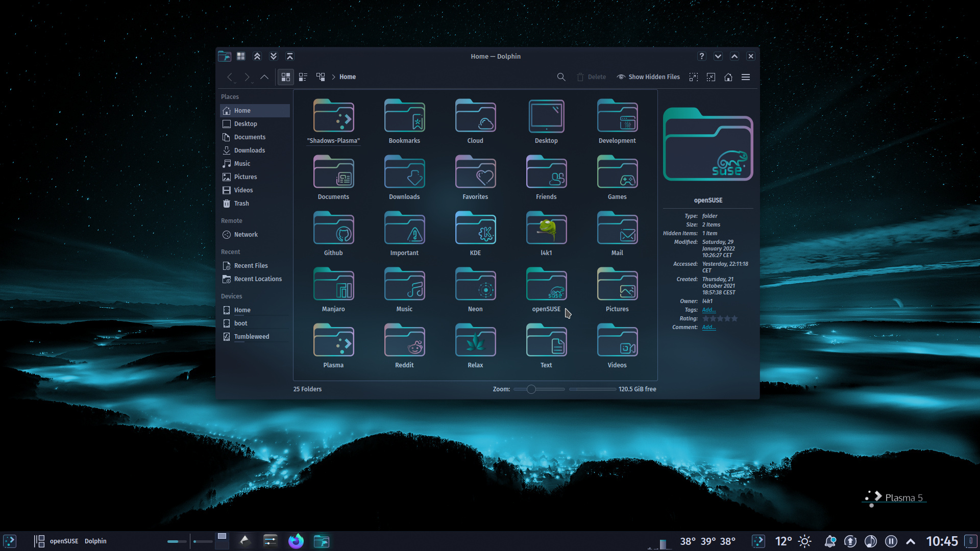Switch to Icons view mode
This screenshot has height=551, width=980.
[286, 77]
